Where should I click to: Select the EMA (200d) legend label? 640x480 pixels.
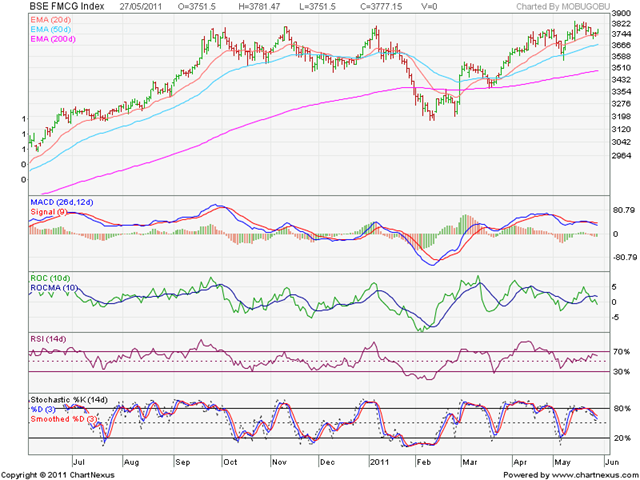tap(53, 39)
